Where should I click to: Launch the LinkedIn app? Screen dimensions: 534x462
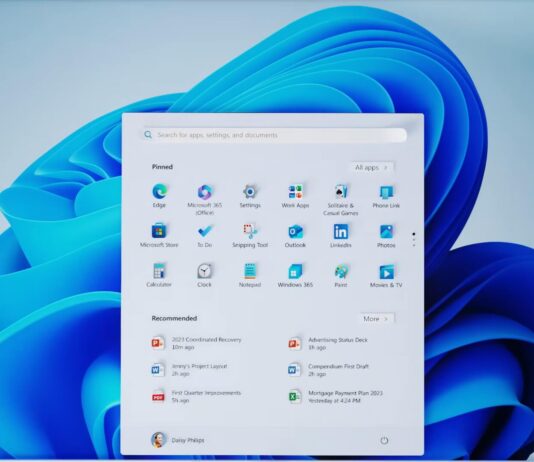point(341,236)
